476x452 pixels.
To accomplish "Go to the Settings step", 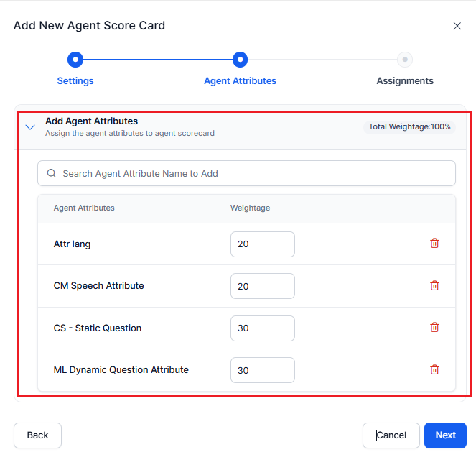I will (x=75, y=81).
